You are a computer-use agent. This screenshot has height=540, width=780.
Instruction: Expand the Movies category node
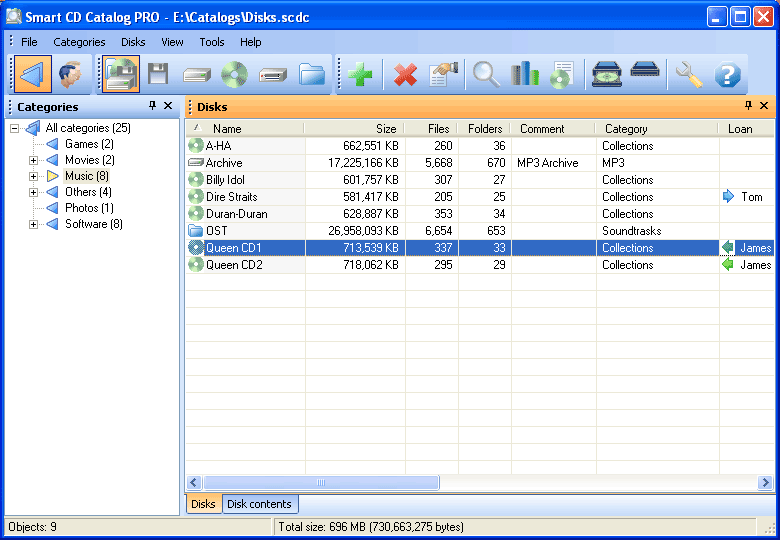coord(33,160)
